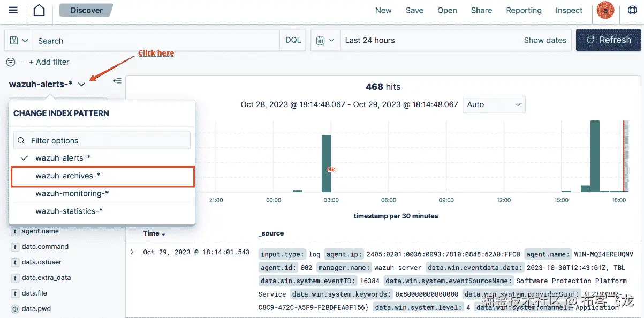Focus the Filter options input

pyautogui.click(x=102, y=140)
